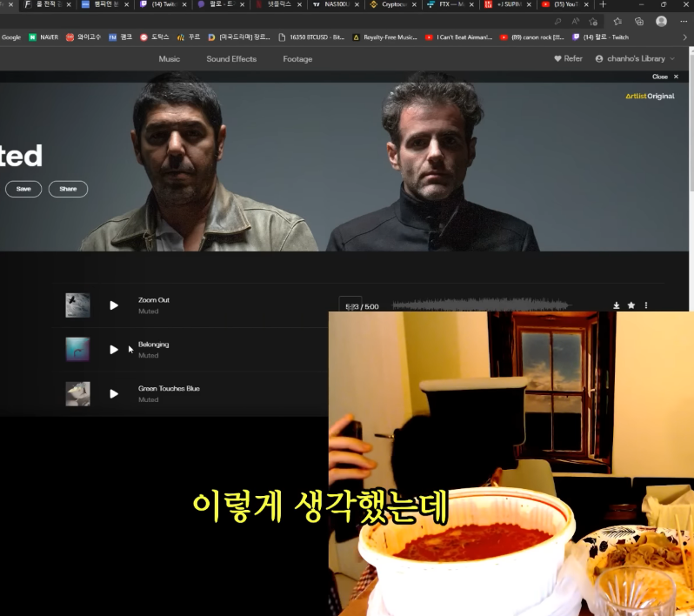Open the browser profile avatar
The height and width of the screenshot is (616, 694).
(x=661, y=21)
